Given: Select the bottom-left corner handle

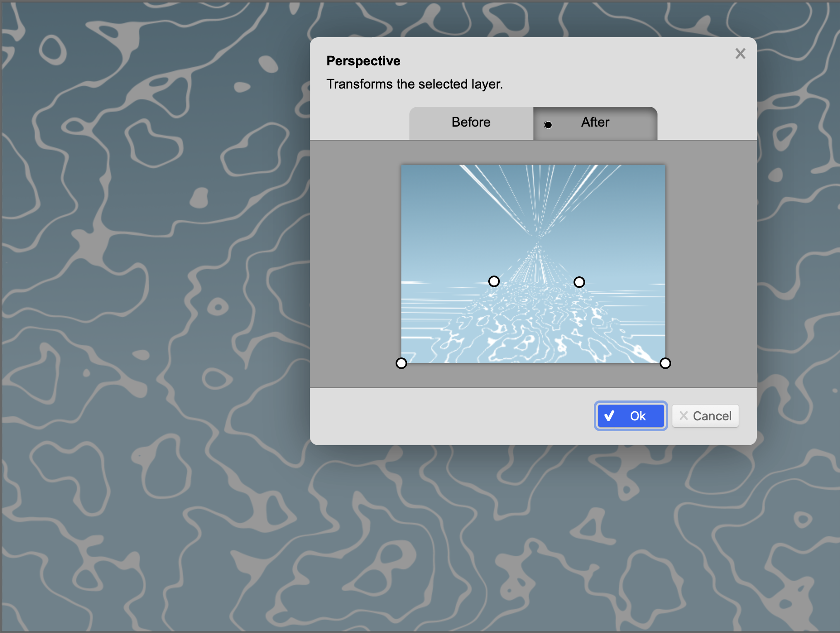Looking at the screenshot, I should [401, 363].
